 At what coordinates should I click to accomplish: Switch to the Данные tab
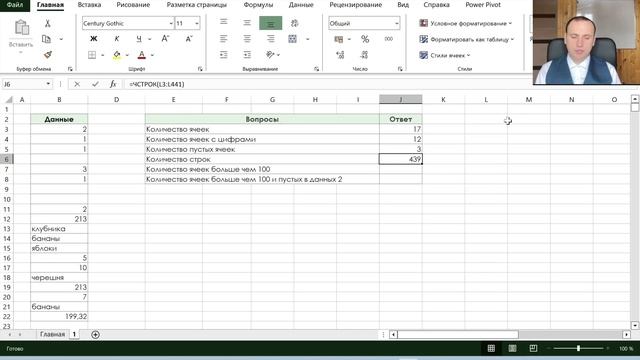click(301, 5)
